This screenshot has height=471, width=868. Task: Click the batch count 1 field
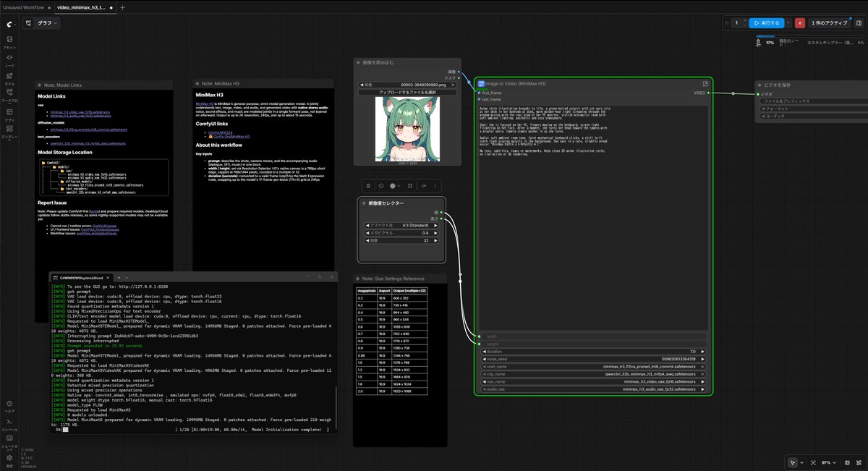point(736,23)
